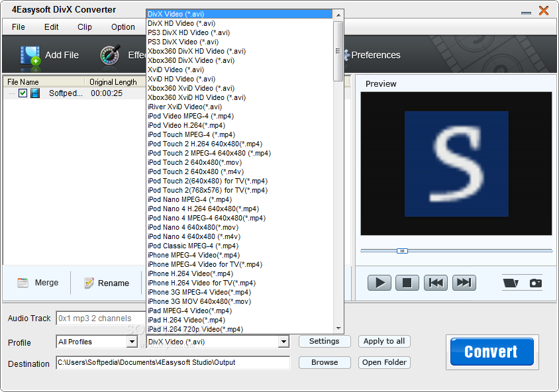Viewport: 559px width, 392px height.
Task: Play the preview video
Action: point(380,283)
